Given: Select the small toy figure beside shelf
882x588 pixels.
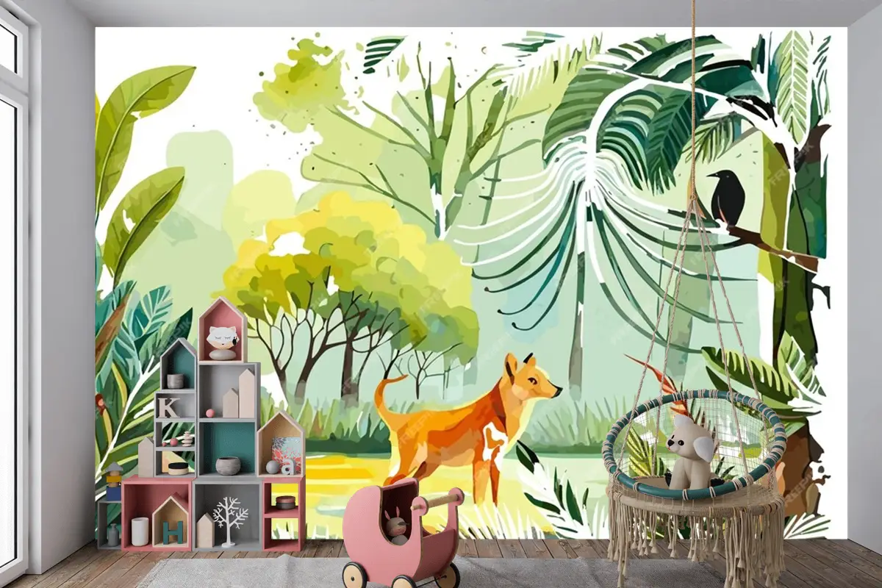Looking at the screenshot, I should (112, 481).
